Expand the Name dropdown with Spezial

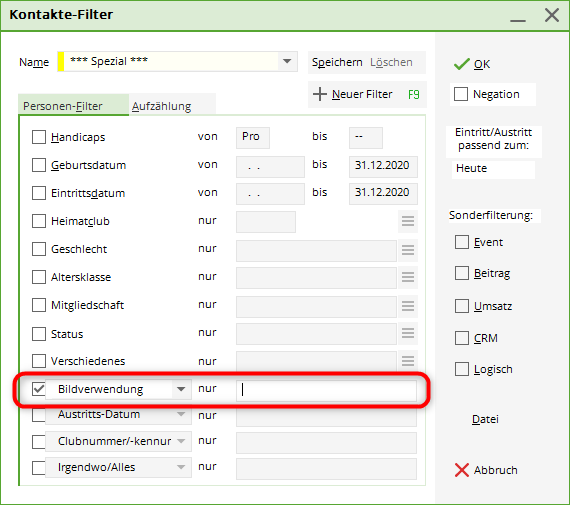click(x=287, y=61)
